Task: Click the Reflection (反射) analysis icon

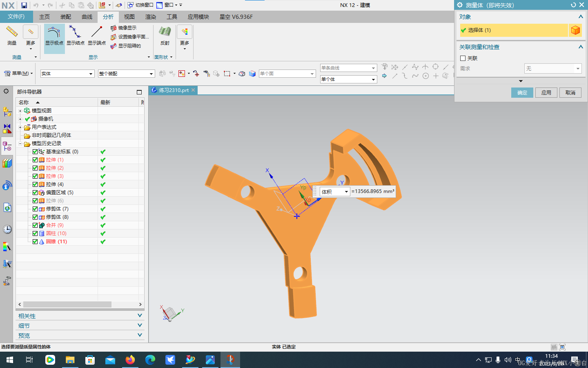Action: tap(165, 32)
